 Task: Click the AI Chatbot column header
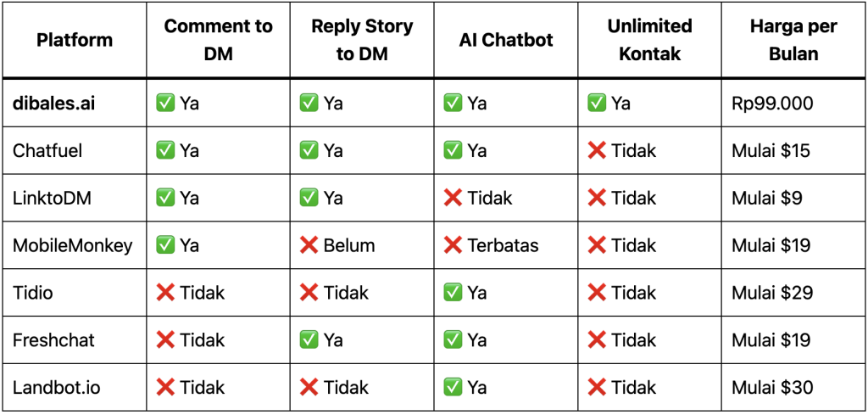point(506,40)
